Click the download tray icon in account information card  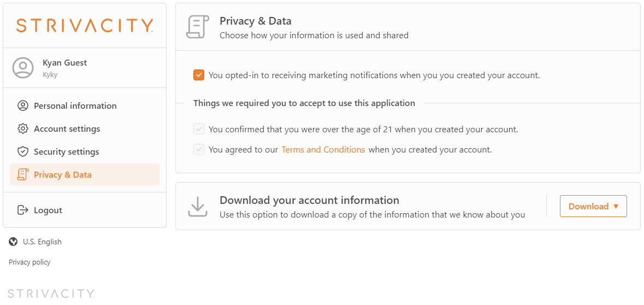point(198,207)
